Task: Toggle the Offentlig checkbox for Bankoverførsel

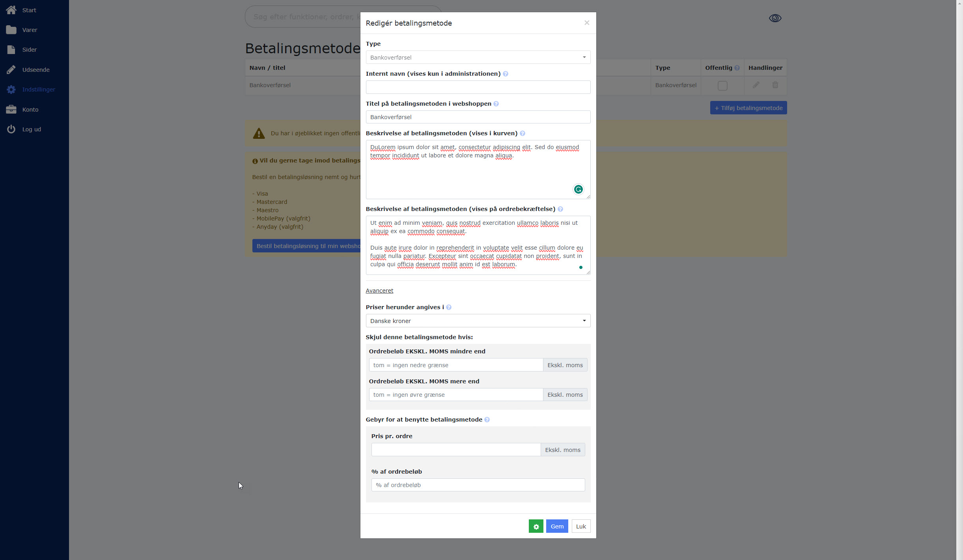Action: 722,86
